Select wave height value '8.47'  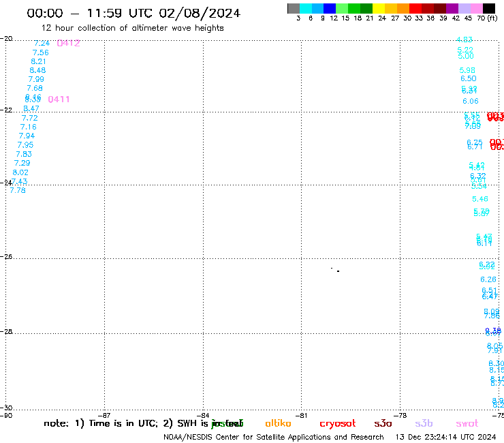click(31, 108)
